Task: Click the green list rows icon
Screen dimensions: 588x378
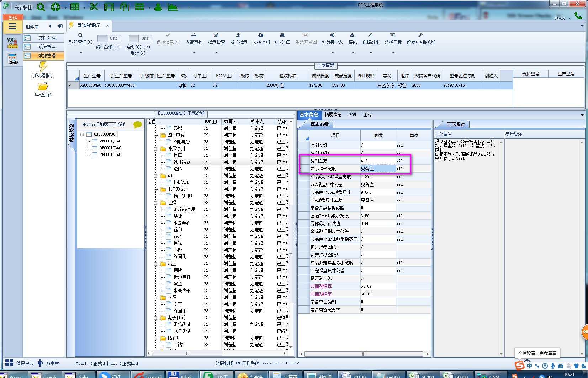Action: click(139, 7)
